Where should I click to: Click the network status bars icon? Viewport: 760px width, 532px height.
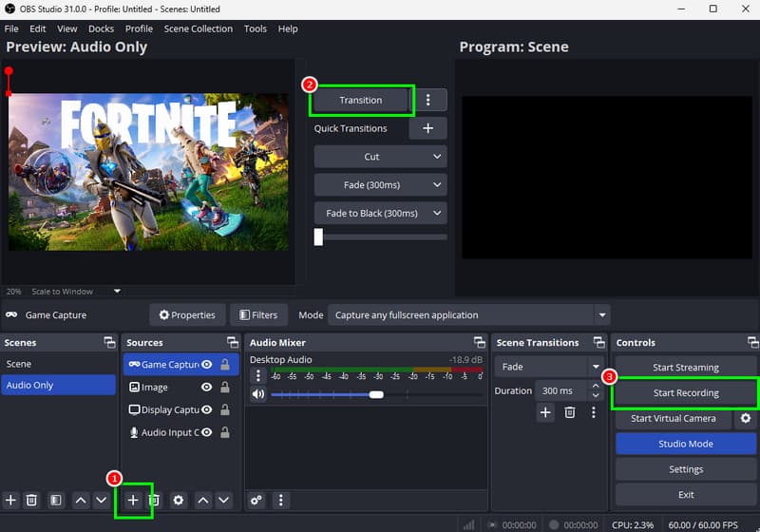click(468, 525)
